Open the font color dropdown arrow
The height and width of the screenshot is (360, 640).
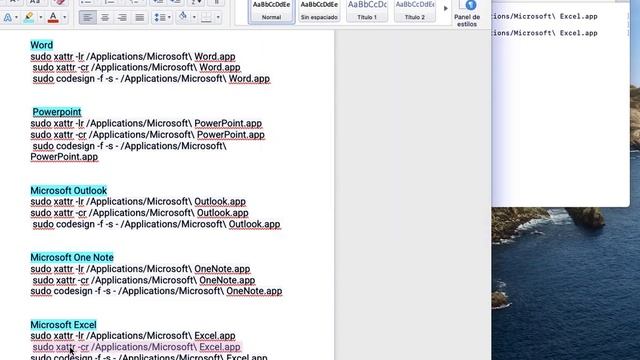click(64, 18)
